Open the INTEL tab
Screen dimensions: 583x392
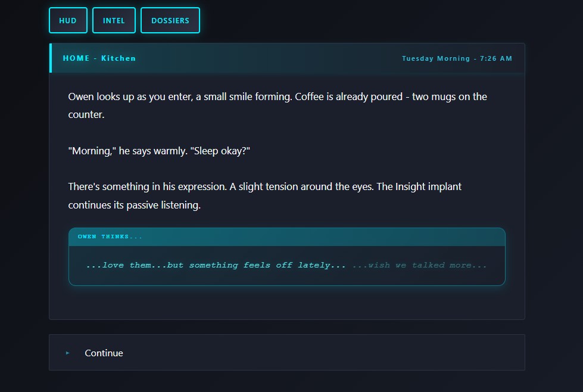click(x=114, y=20)
